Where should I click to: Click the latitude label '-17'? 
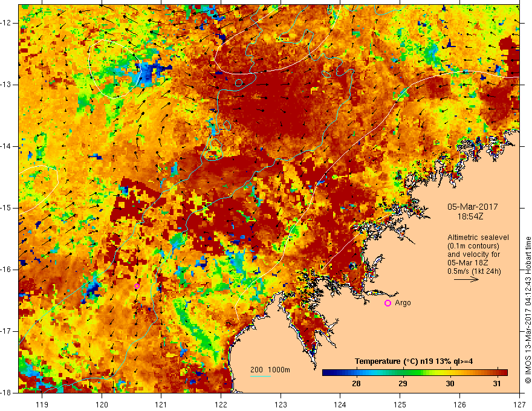tap(7, 331)
